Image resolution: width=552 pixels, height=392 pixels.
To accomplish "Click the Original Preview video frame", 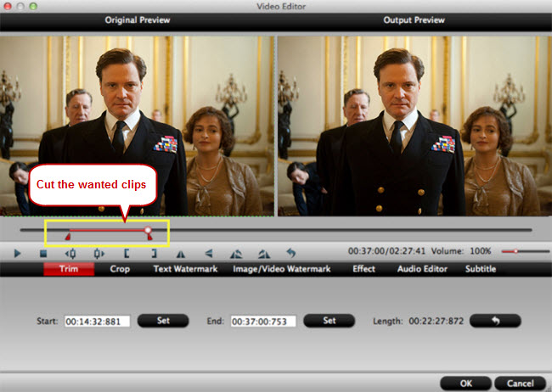I will [x=137, y=126].
